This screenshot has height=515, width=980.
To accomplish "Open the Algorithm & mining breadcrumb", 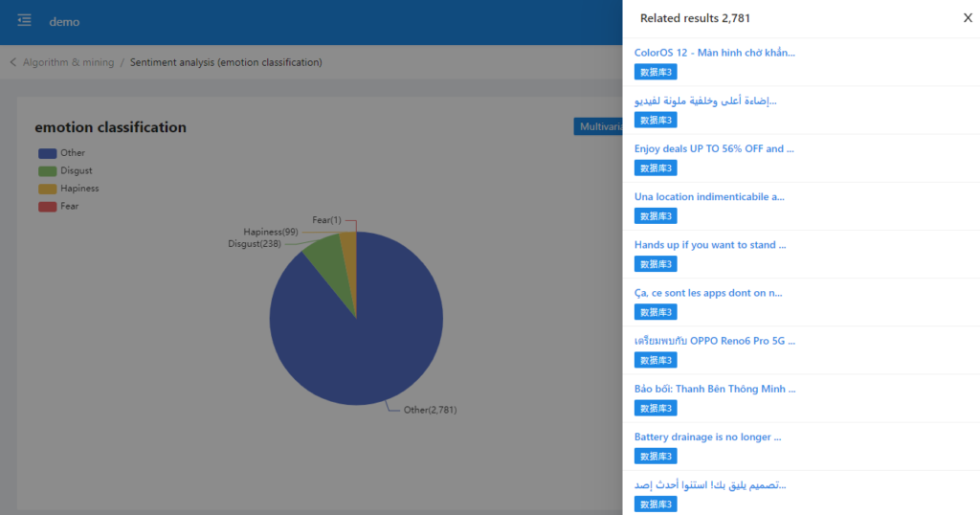I will click(68, 62).
